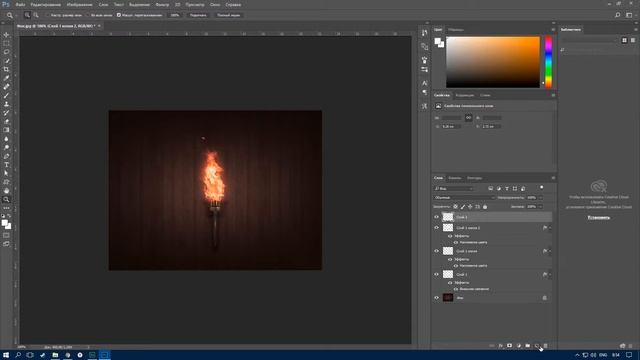This screenshot has height=360, width=640.
Task: Select the Pen tool
Action: point(6,156)
